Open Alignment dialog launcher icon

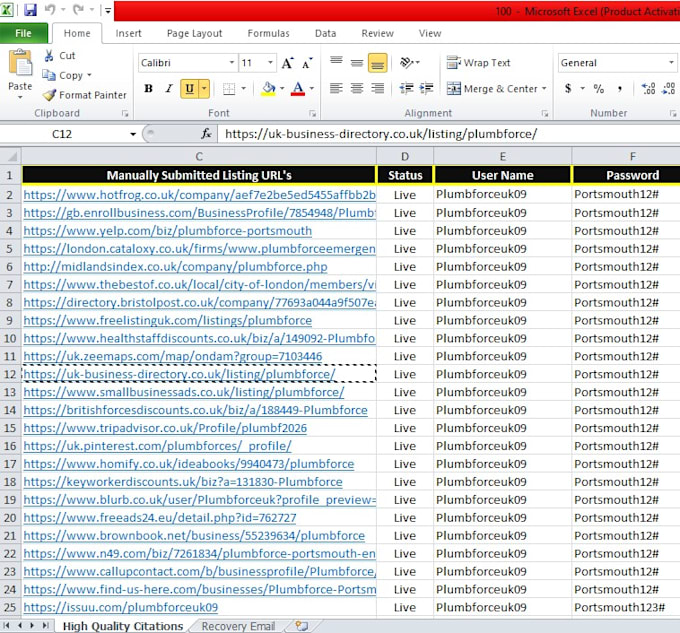click(x=545, y=114)
